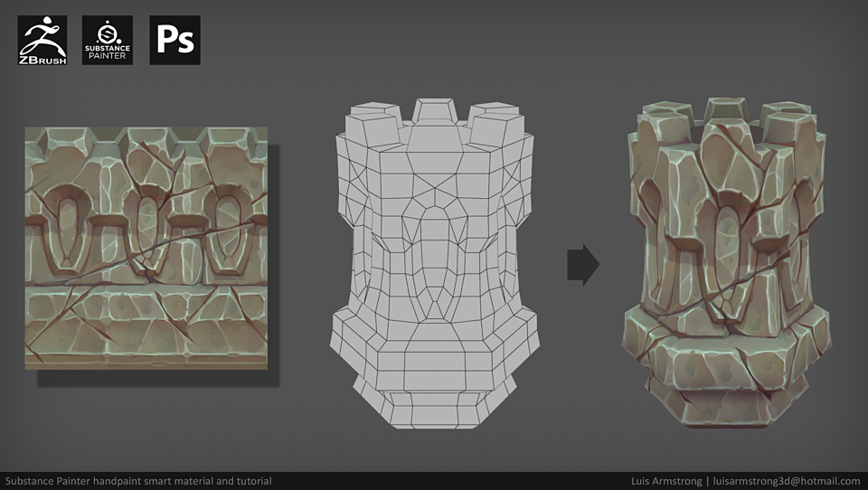Open the luisarmstrong3d@hotmail.com email link
Image resolution: width=868 pixels, height=490 pixels.
[786, 481]
